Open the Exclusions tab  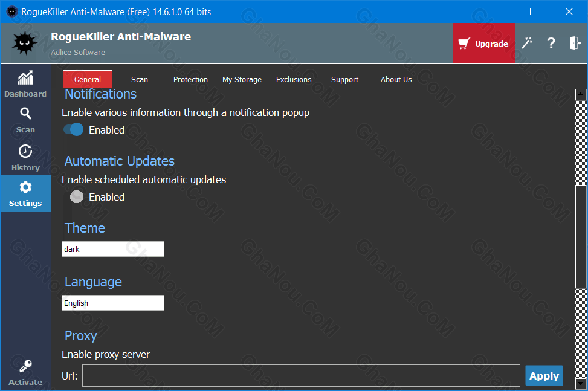click(294, 80)
